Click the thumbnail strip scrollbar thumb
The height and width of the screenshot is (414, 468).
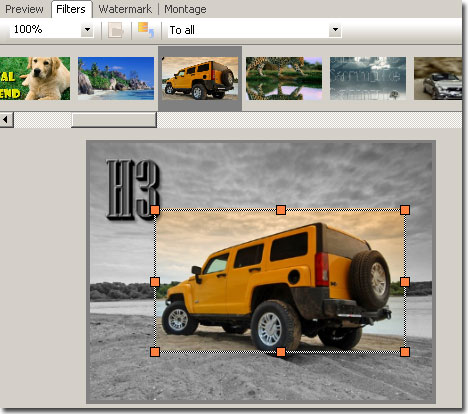[114, 120]
